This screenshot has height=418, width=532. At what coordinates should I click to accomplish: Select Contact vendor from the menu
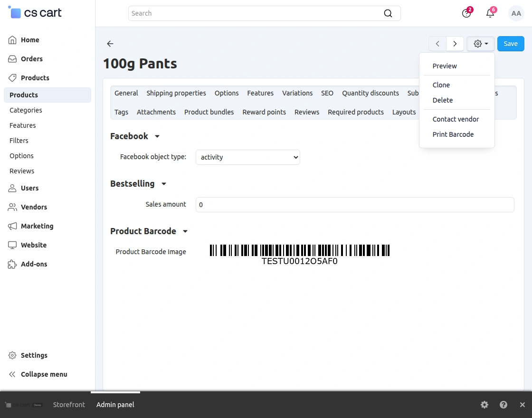point(456,119)
